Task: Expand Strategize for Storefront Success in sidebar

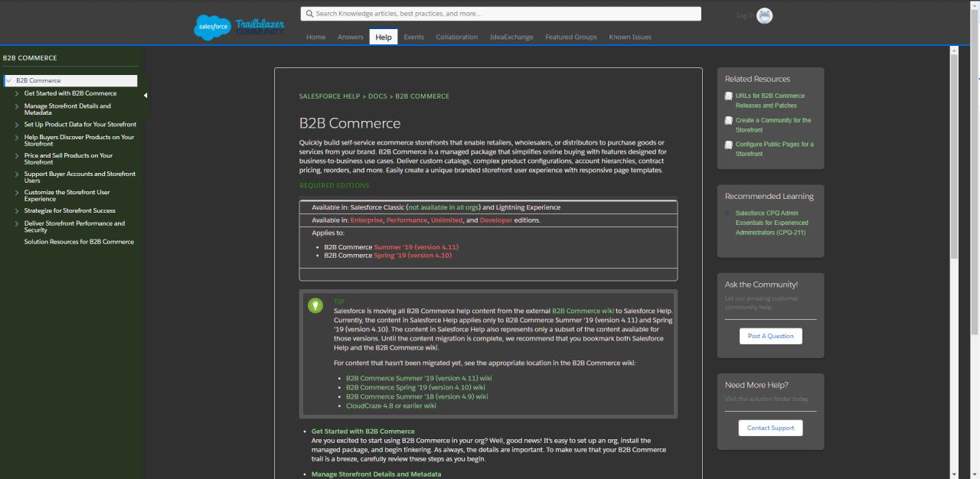Action: tap(16, 210)
